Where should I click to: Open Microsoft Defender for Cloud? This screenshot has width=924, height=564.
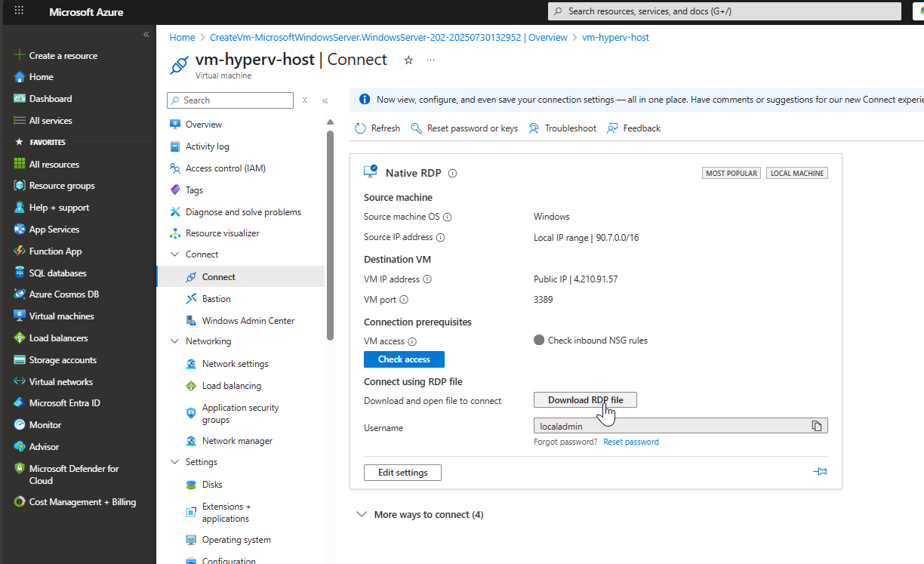click(73, 474)
